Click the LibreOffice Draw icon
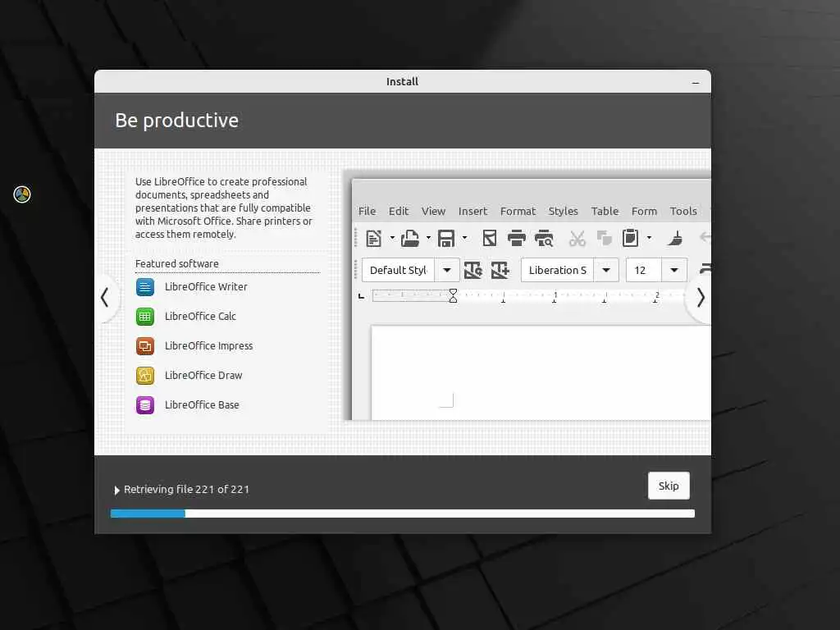The image size is (840, 630). (144, 376)
